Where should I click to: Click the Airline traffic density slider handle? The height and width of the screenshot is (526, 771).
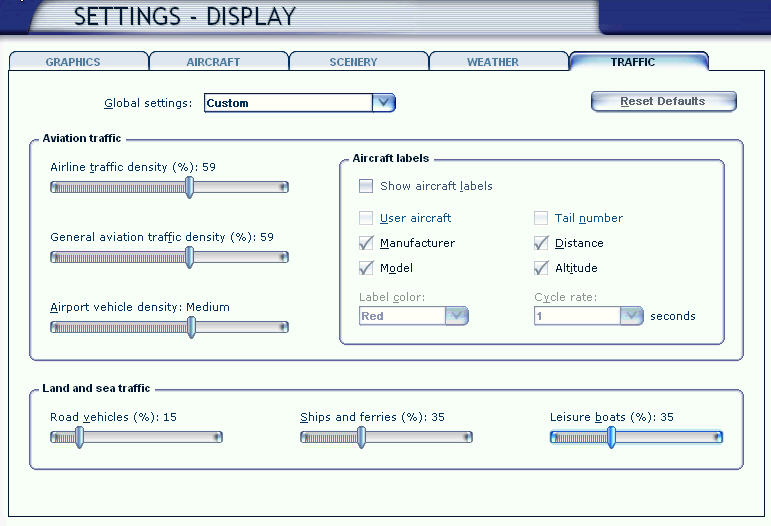(x=189, y=187)
